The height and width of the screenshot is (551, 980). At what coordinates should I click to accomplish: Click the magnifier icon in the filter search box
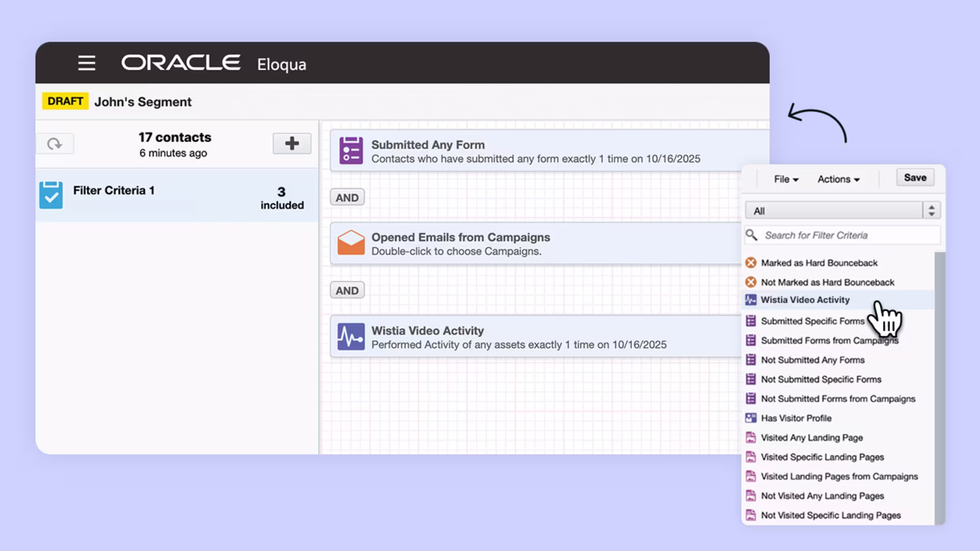tap(751, 235)
